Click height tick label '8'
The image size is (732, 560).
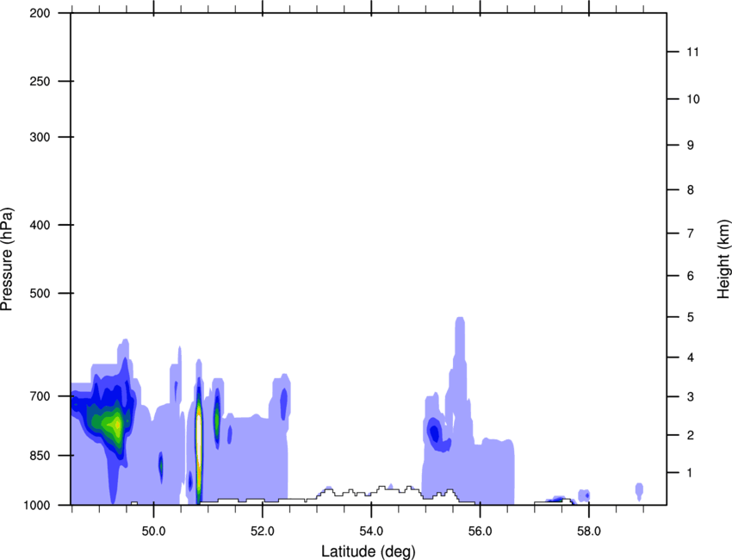[x=691, y=190]
